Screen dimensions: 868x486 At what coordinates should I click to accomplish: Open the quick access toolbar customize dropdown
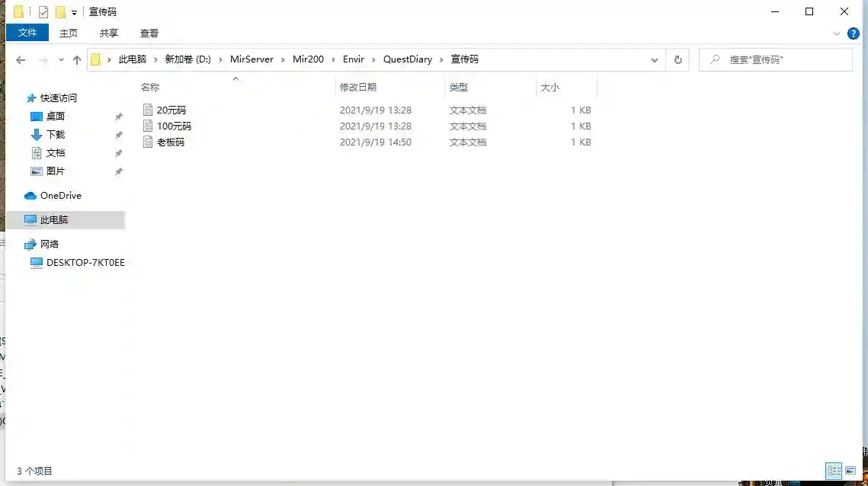click(74, 12)
